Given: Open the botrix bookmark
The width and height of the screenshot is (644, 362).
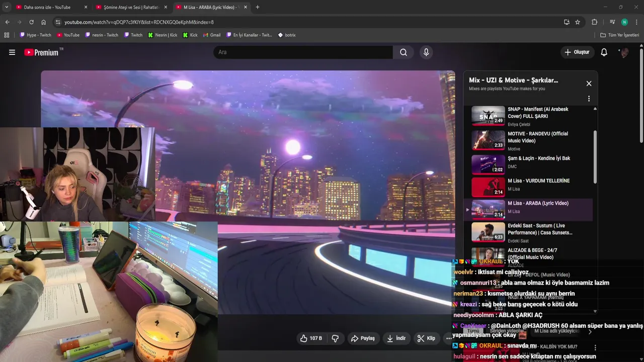Looking at the screenshot, I should tap(287, 35).
